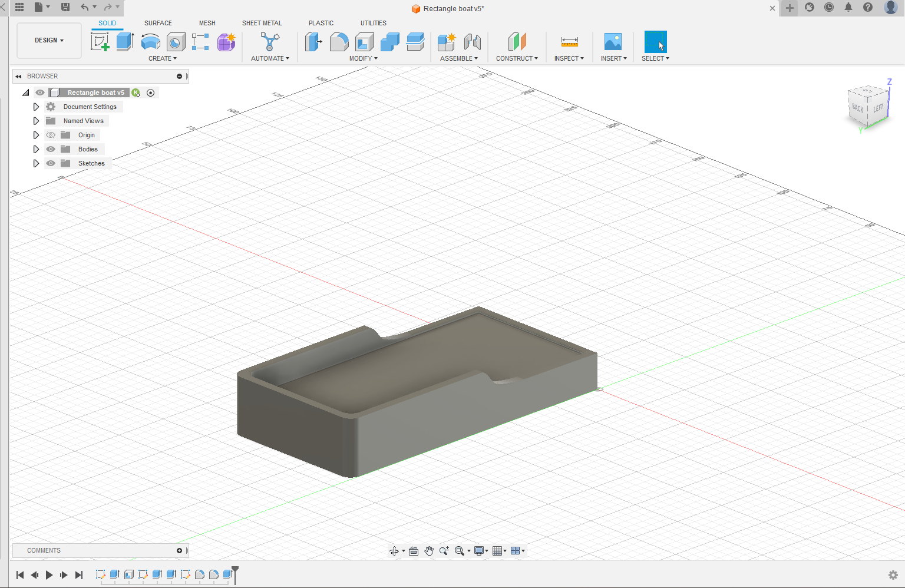Click the Press Pull tool icon
The image size is (905, 588).
313,42
